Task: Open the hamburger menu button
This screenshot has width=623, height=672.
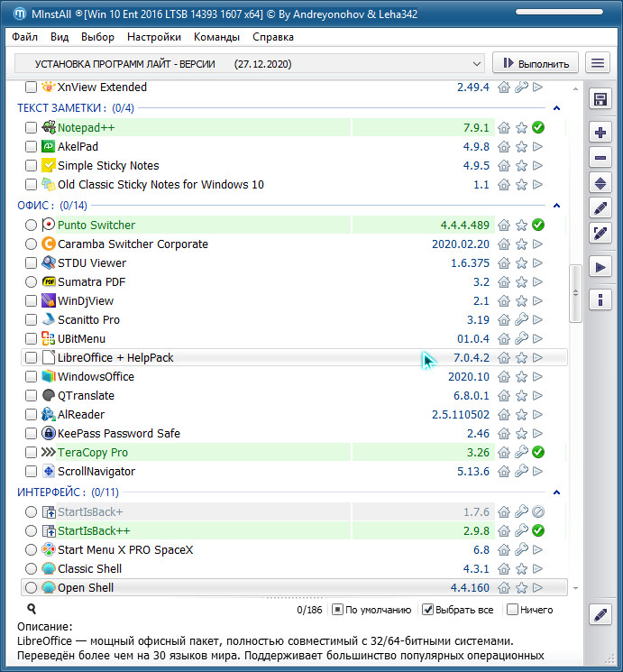Action: [x=597, y=63]
